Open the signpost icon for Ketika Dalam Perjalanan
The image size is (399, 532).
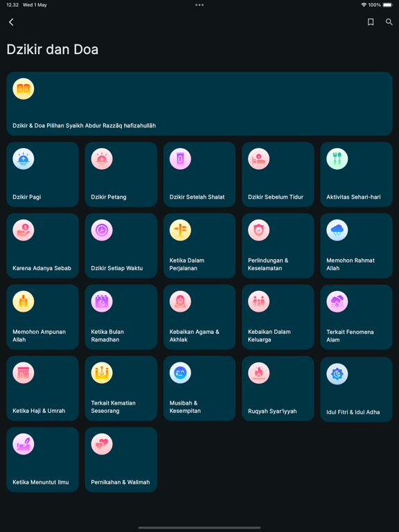pyautogui.click(x=180, y=230)
